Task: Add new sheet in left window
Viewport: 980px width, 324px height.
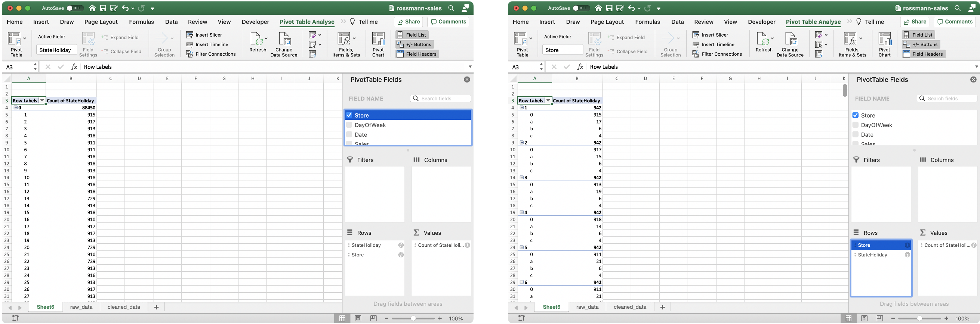Action: [156, 307]
